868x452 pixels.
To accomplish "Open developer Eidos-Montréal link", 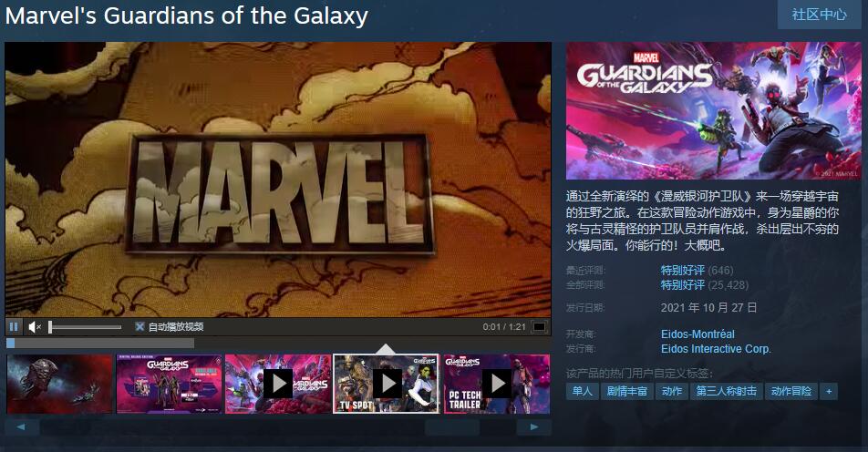I will [697, 334].
